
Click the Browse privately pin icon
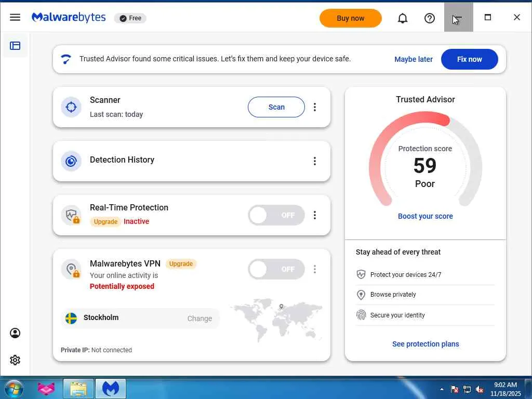pyautogui.click(x=361, y=295)
